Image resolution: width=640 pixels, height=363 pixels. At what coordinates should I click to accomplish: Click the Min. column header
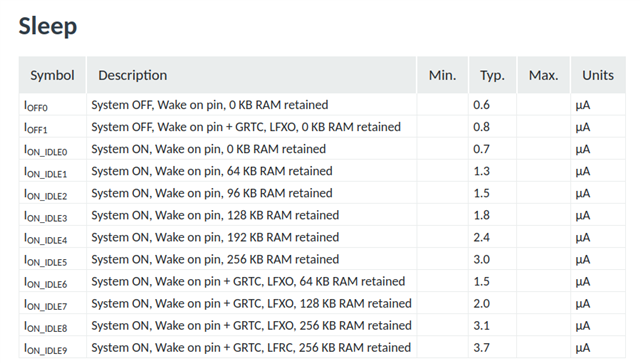442,75
